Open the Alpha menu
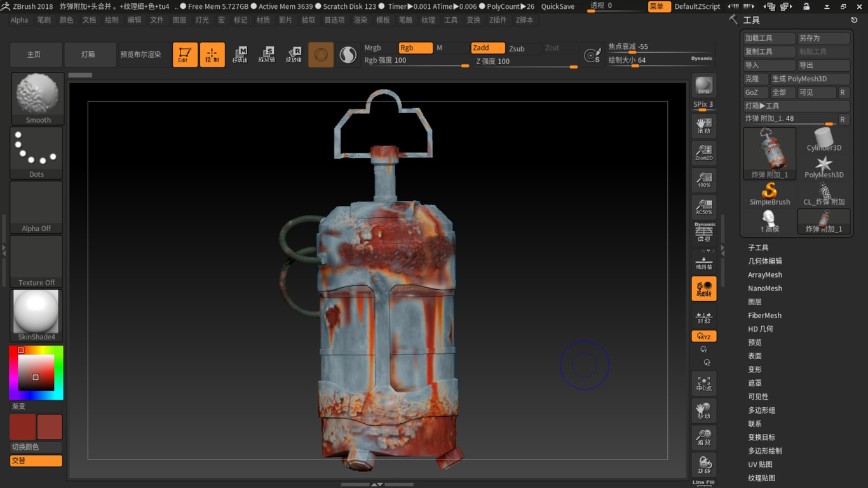The image size is (868, 488). [x=19, y=20]
